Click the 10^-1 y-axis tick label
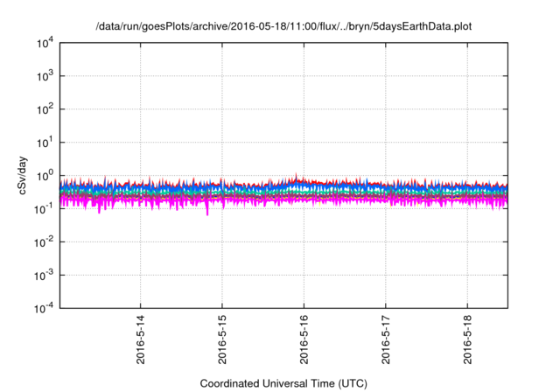Viewport: 560px width, 392px height. point(45,208)
